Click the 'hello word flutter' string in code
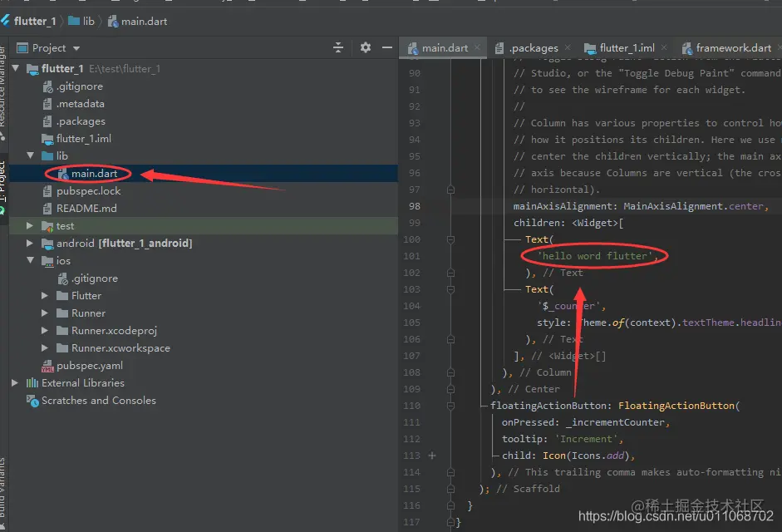 pos(594,256)
